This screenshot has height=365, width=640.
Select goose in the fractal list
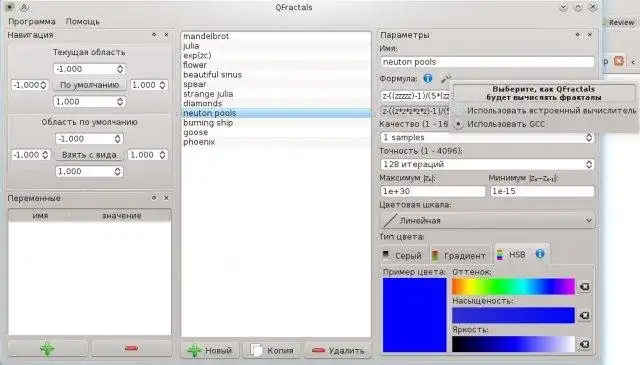pyautogui.click(x=276, y=132)
